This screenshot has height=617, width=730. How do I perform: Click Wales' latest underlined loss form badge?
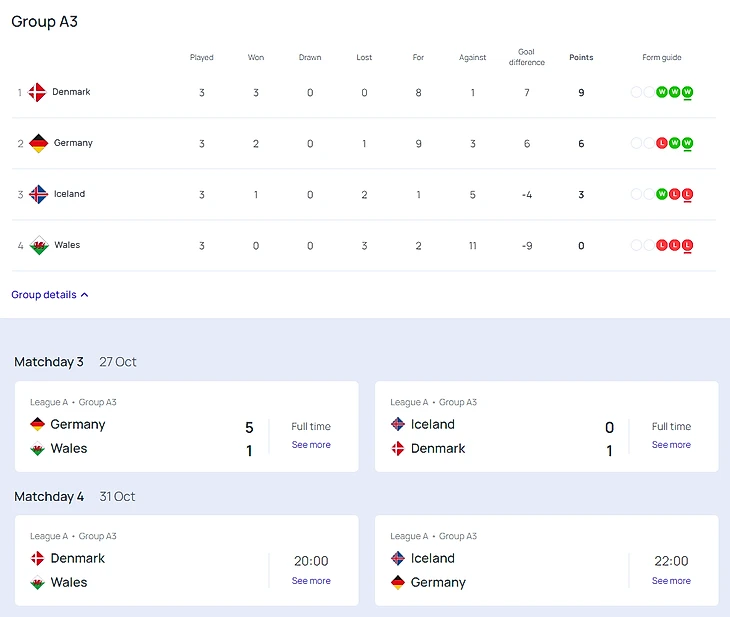(688, 245)
